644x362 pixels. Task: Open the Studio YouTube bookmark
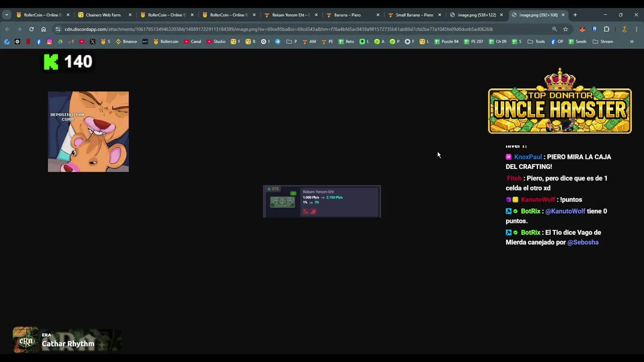point(216,42)
